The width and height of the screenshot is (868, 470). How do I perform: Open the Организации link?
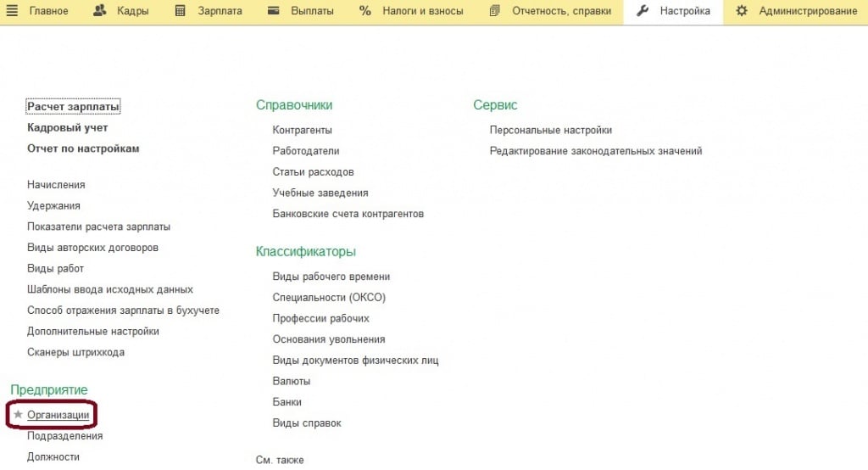coord(58,415)
